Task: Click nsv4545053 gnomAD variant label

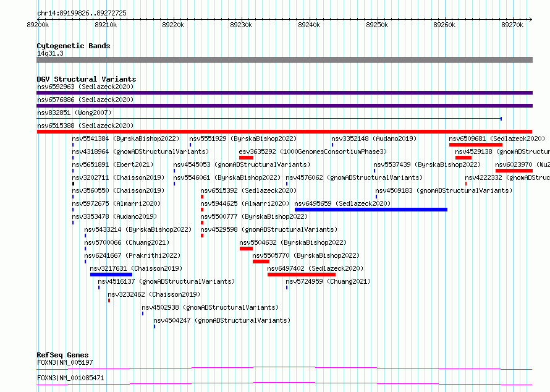Action: [242, 164]
